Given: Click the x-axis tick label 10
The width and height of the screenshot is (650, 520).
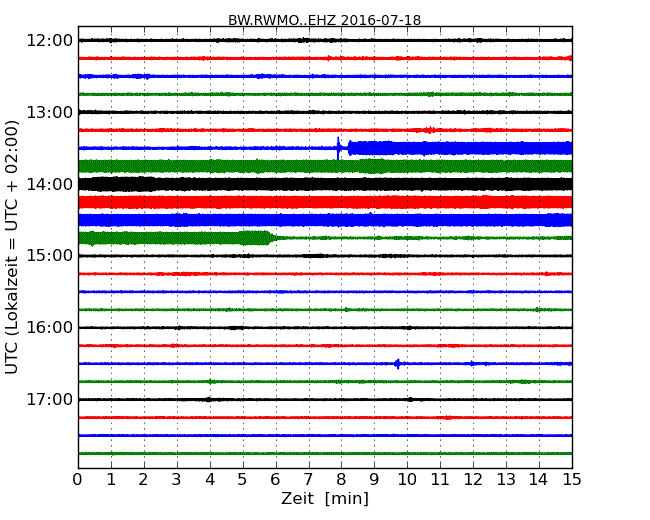Looking at the screenshot, I should click(x=407, y=480).
